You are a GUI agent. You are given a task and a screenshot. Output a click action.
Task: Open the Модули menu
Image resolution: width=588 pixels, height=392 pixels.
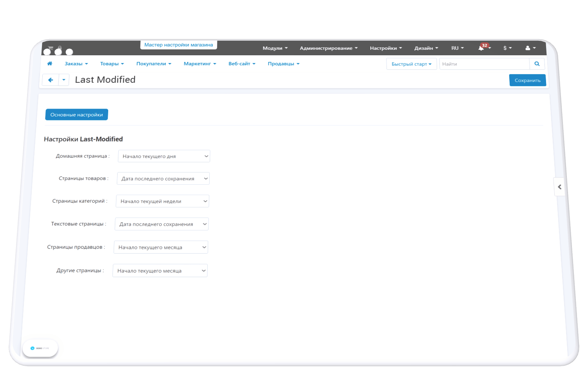coord(275,48)
